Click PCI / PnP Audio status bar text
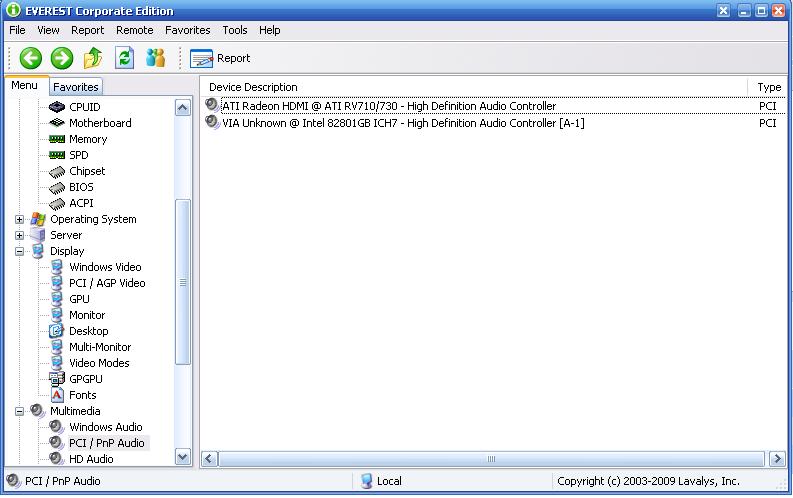Image resolution: width=793 pixels, height=498 pixels. click(63, 481)
